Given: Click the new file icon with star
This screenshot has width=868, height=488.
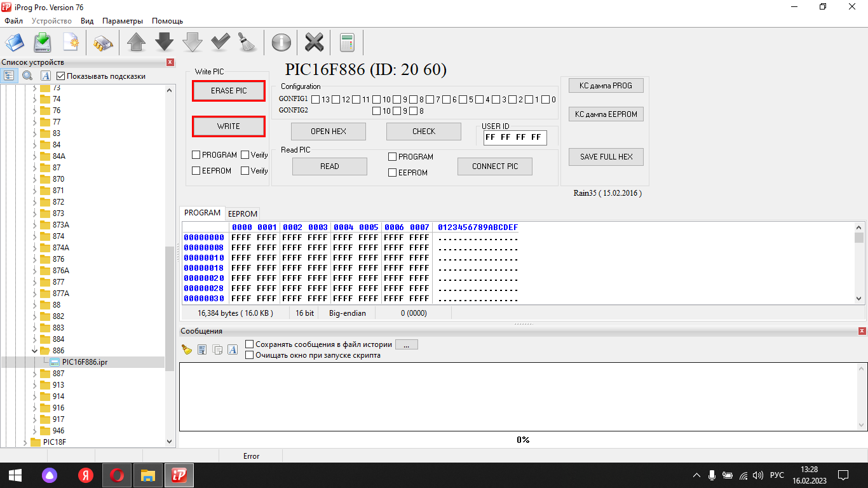Looking at the screenshot, I should 71,43.
